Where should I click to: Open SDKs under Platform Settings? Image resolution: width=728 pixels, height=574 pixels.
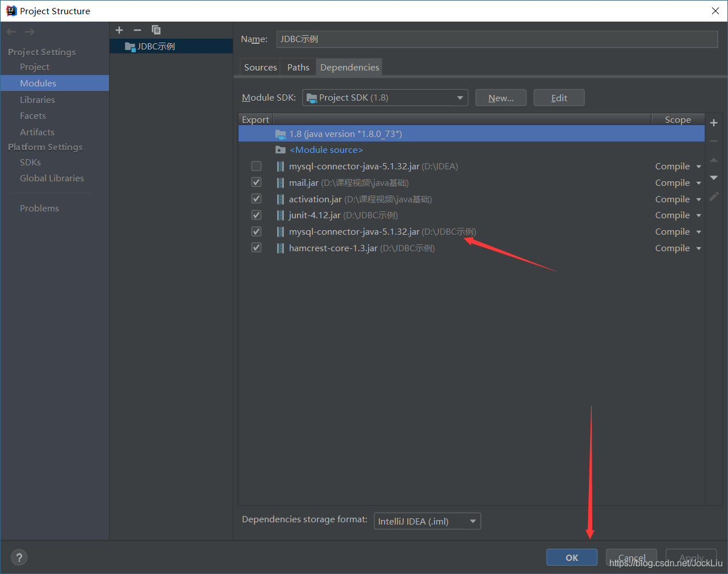tap(30, 163)
